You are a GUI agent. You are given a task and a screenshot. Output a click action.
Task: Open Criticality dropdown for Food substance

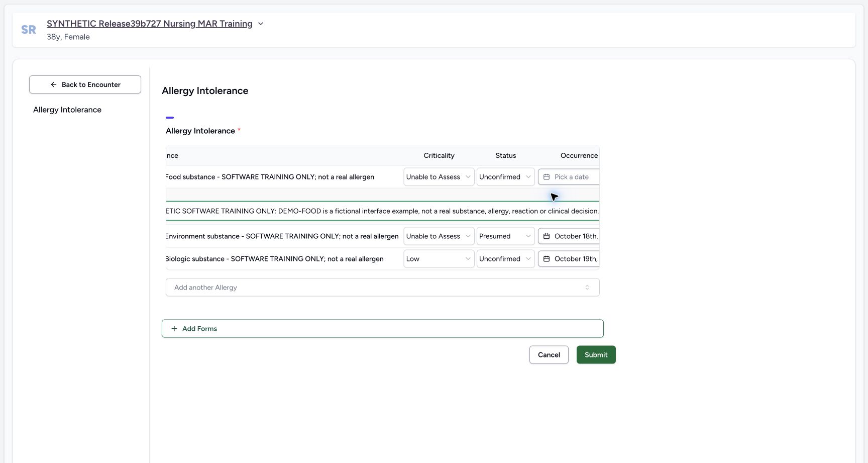click(439, 177)
